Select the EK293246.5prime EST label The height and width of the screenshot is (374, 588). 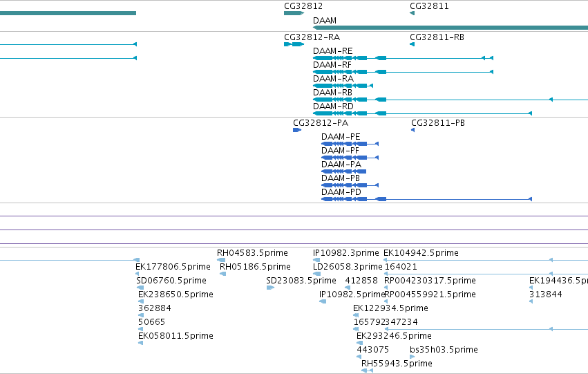click(x=394, y=337)
